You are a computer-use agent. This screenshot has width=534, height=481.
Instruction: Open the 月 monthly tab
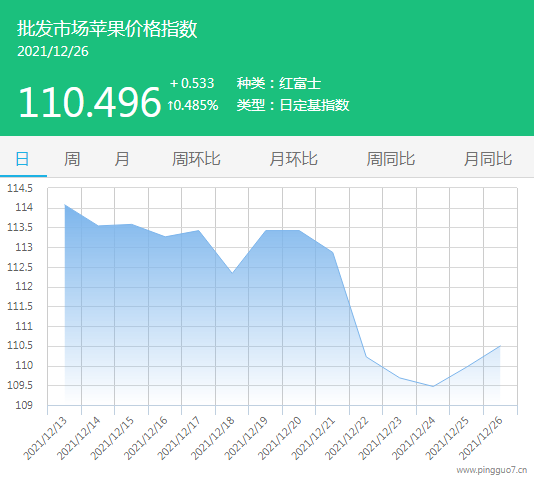coord(122,159)
